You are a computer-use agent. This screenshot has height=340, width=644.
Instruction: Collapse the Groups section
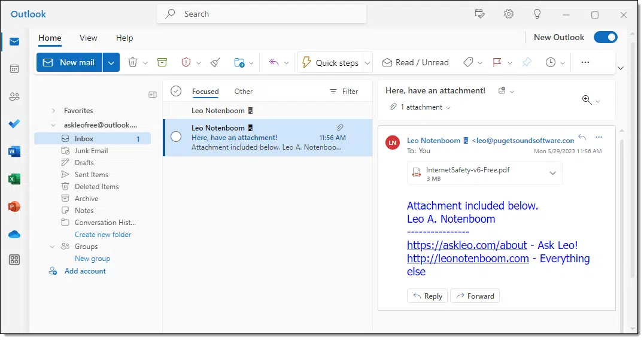coord(52,247)
